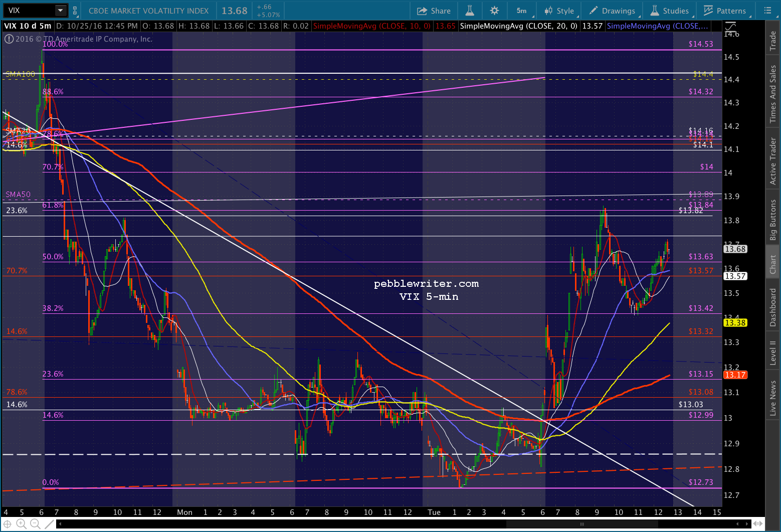Open the Style dropdown menu
The width and height of the screenshot is (781, 532).
click(x=559, y=11)
